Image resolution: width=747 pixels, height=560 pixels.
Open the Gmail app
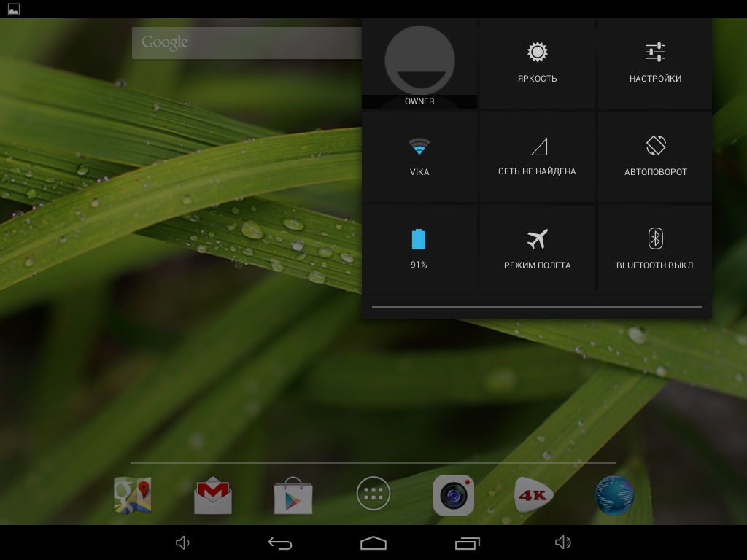tap(213, 495)
